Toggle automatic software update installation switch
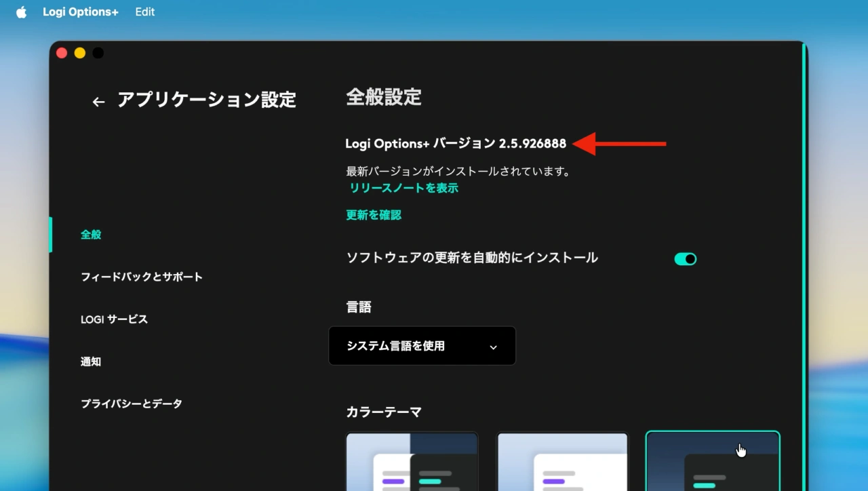868x491 pixels. [685, 259]
